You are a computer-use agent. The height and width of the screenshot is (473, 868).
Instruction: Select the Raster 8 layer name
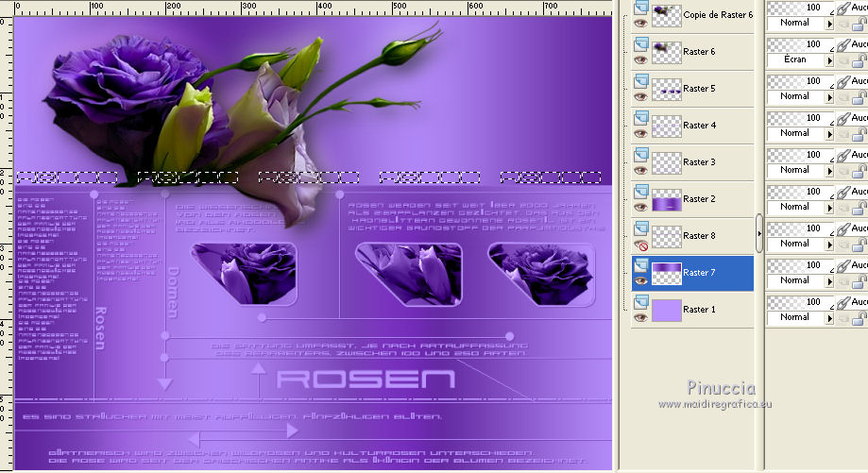pyautogui.click(x=699, y=236)
